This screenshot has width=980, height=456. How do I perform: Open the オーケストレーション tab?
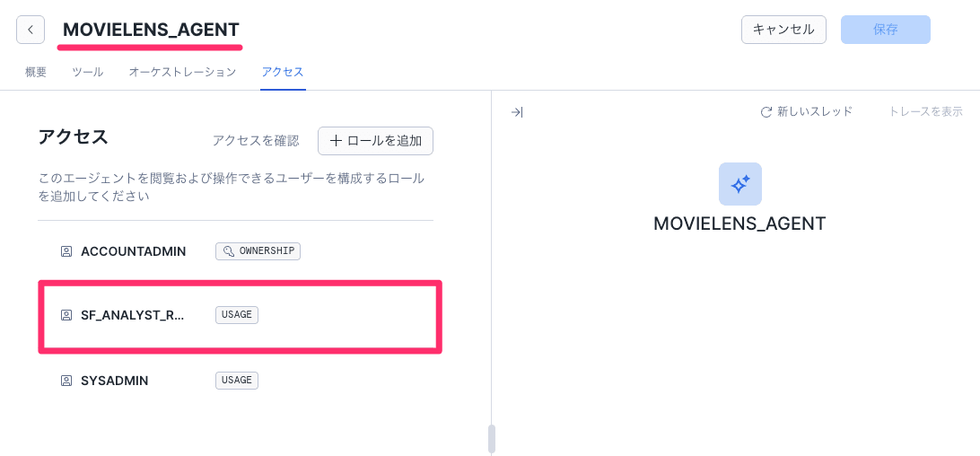tap(182, 72)
